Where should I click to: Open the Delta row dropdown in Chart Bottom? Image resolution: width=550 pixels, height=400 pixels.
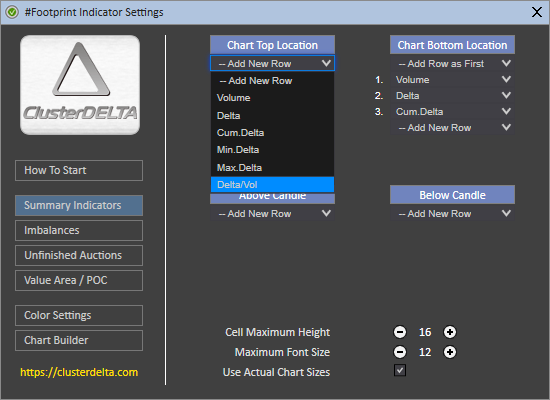[x=452, y=95]
